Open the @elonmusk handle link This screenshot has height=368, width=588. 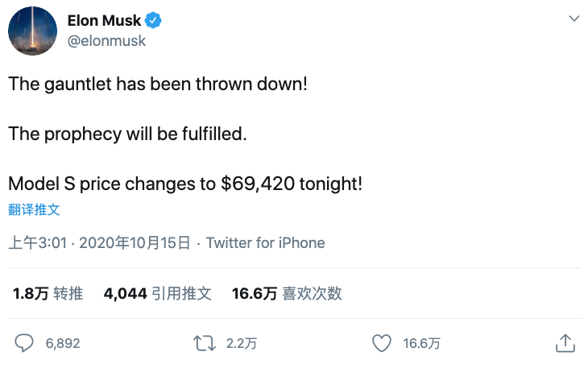pyautogui.click(x=106, y=40)
